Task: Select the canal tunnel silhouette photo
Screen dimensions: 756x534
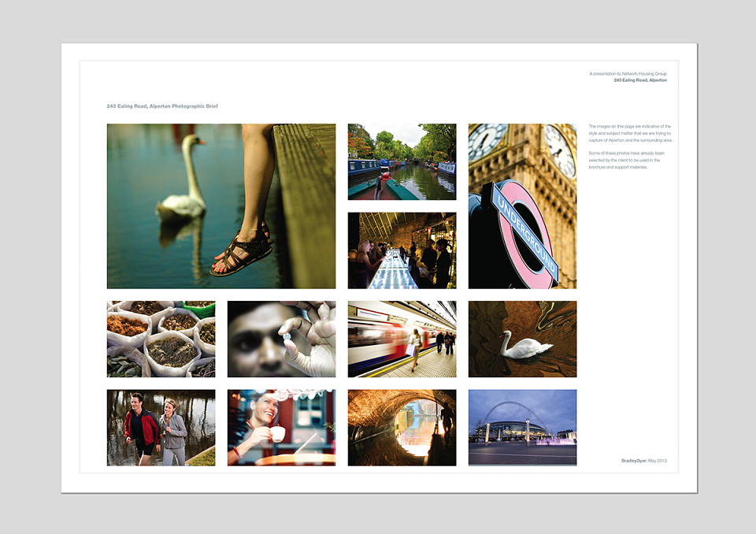Action: coord(402,428)
